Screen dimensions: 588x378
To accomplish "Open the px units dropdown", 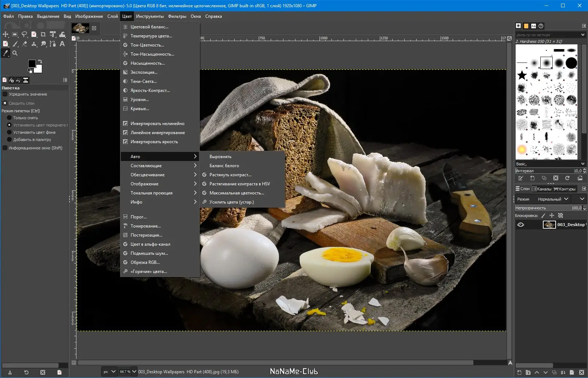I will pyautogui.click(x=109, y=371).
